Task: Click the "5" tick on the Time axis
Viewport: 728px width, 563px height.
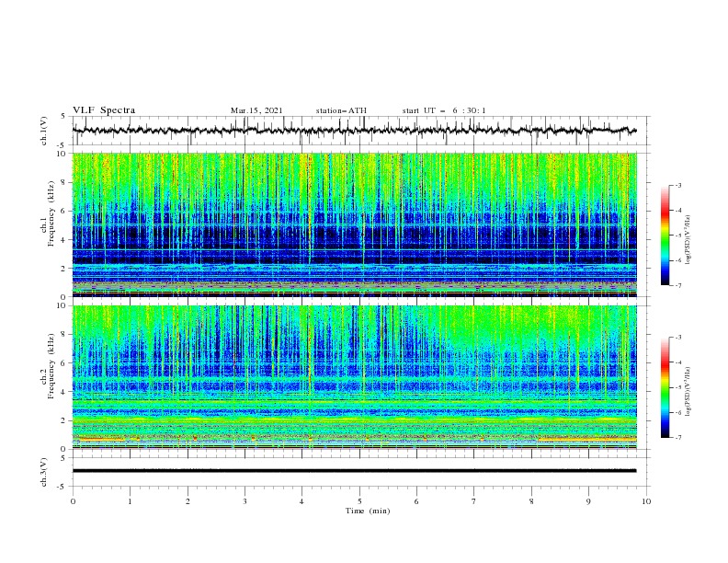Action: [x=359, y=501]
